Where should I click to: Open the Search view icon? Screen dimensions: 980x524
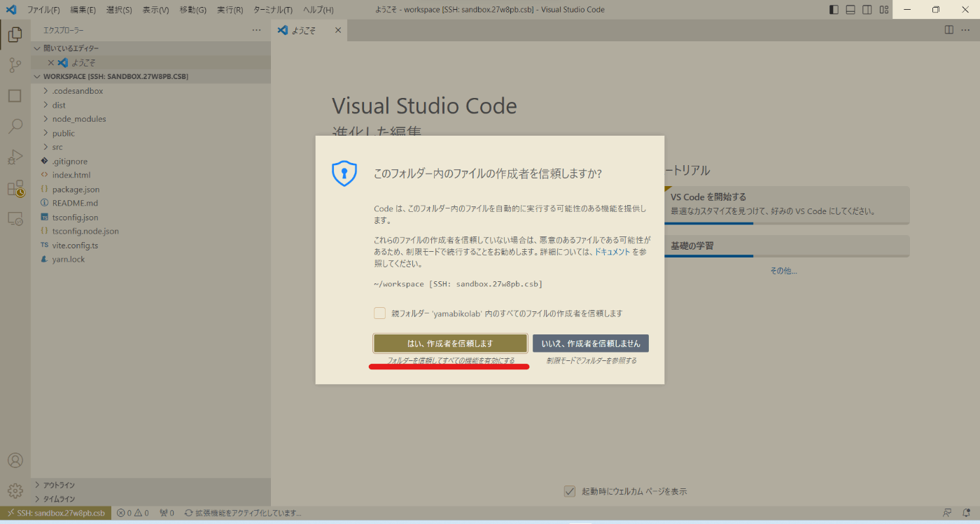click(x=15, y=127)
